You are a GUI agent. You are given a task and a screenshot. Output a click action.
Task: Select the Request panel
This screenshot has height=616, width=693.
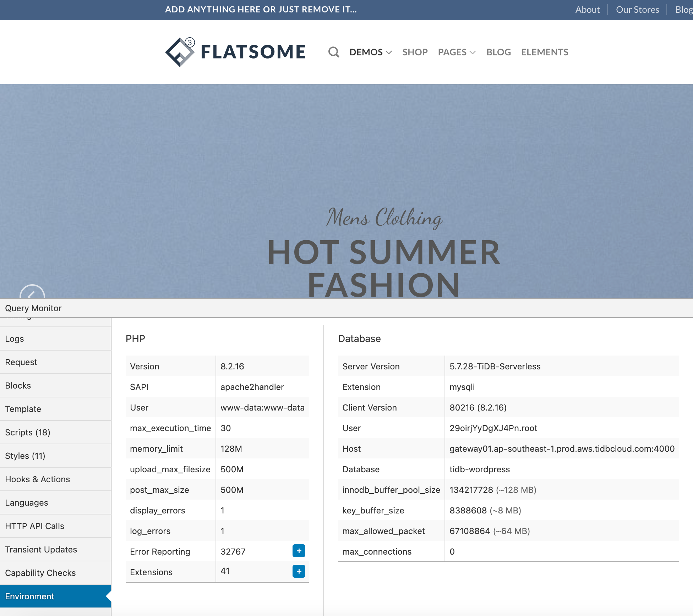(x=55, y=362)
